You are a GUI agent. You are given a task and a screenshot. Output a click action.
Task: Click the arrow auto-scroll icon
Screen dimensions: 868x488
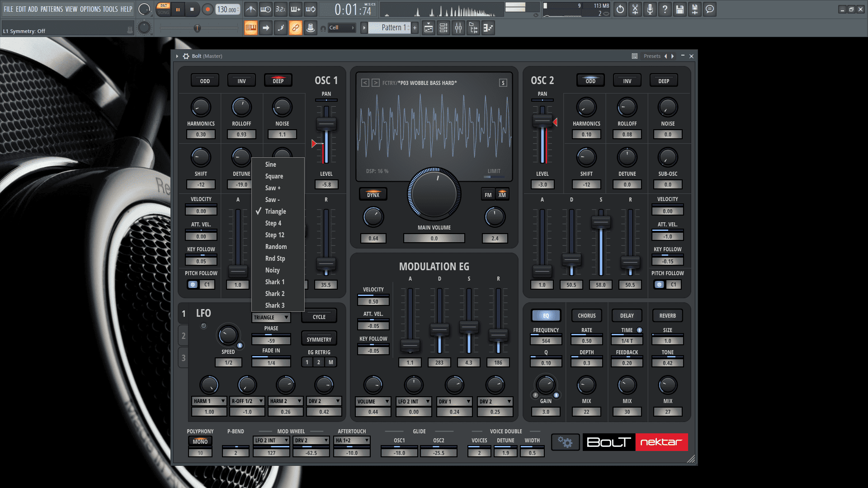(x=266, y=28)
